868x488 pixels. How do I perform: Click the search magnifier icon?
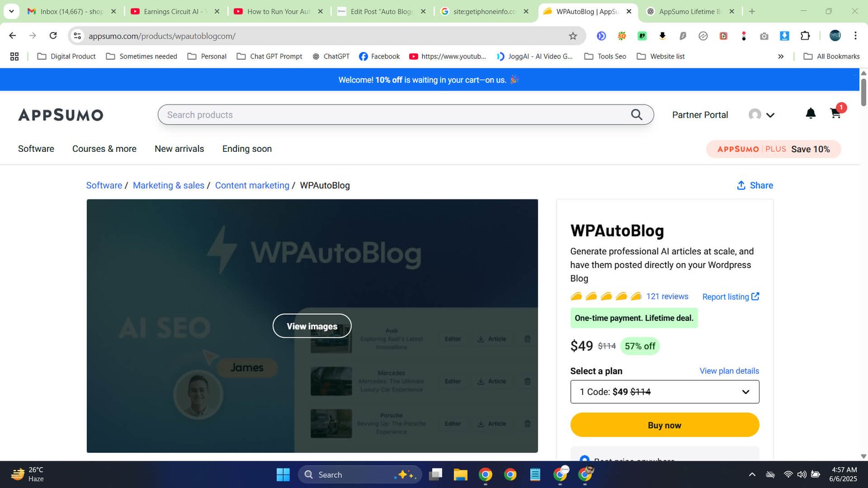(636, 114)
